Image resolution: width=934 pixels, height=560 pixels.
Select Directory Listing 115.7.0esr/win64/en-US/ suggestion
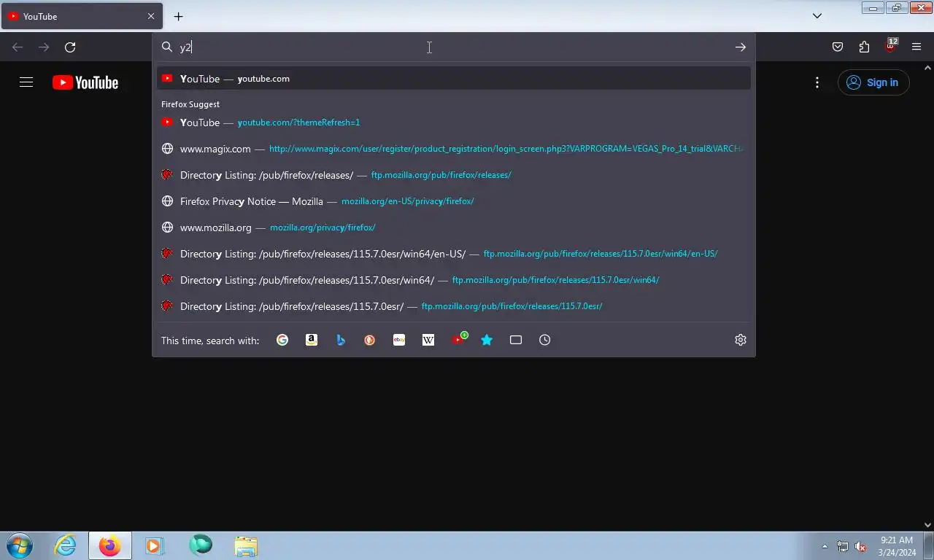[454, 254]
